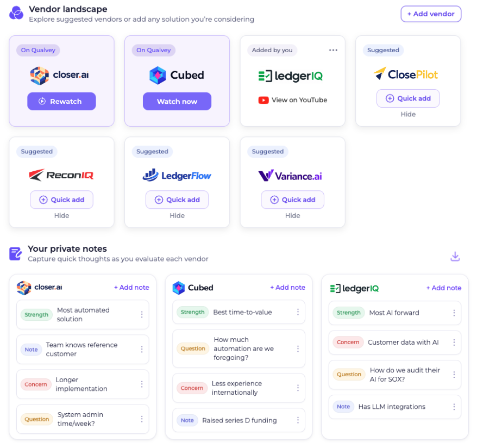Click the ledgerIQ logo on vendor card
Viewport: 477px width, 448px height.
[291, 76]
